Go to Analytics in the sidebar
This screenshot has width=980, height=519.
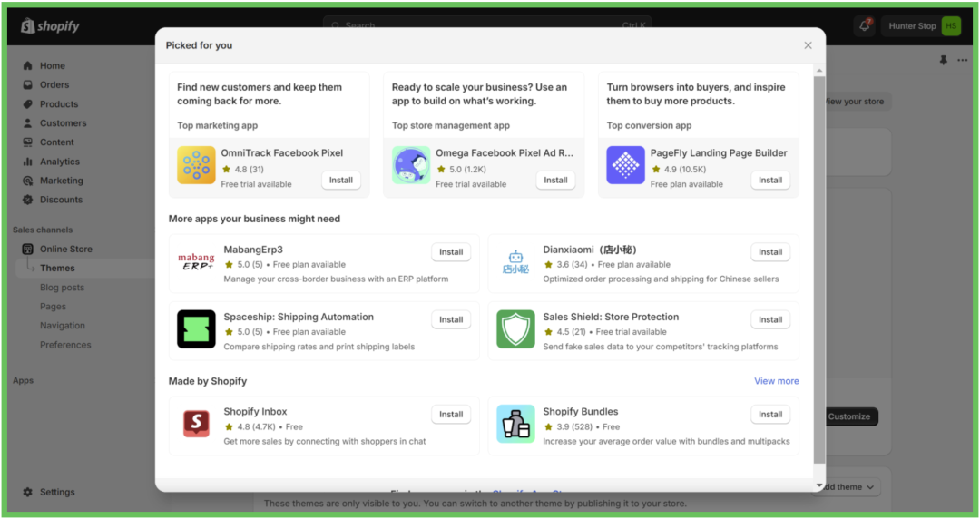click(59, 162)
